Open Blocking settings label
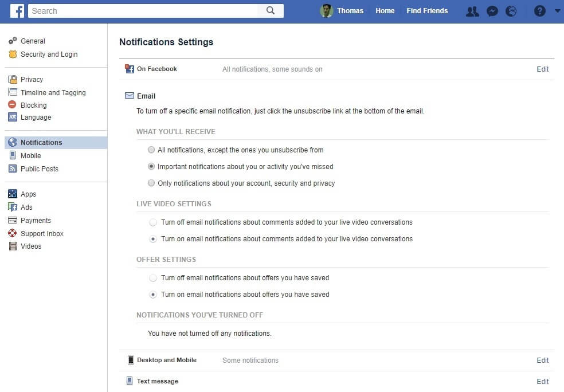 pos(33,105)
